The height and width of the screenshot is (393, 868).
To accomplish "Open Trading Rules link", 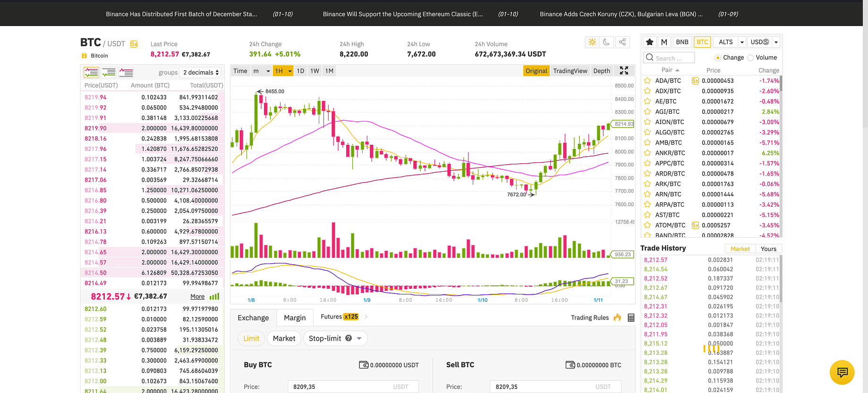I will [590, 318].
